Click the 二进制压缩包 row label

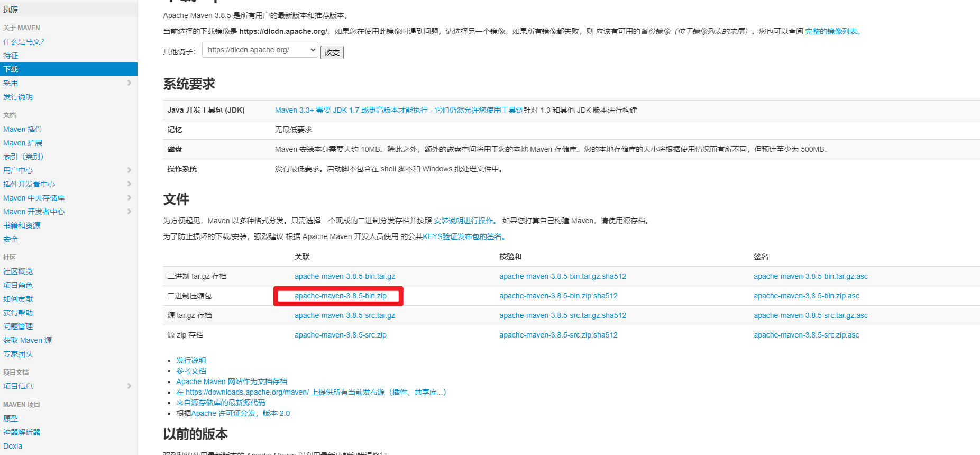click(189, 296)
